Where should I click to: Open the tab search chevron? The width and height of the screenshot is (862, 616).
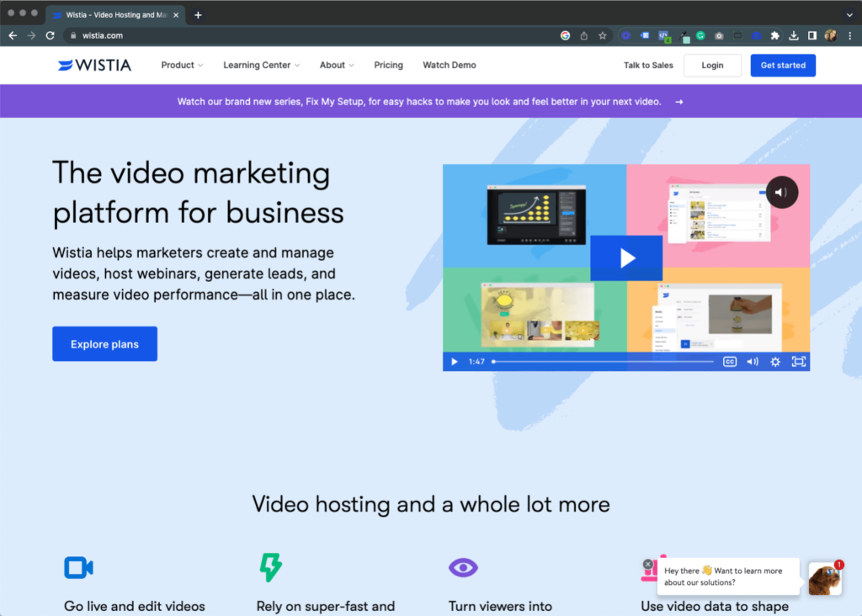coord(849,15)
